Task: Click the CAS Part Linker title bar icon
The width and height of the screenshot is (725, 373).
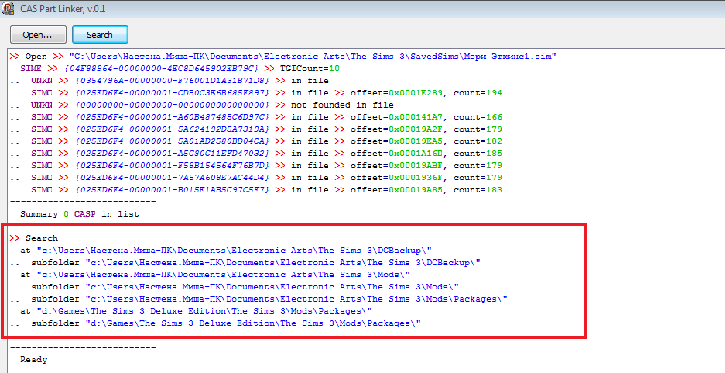Action: [8, 9]
